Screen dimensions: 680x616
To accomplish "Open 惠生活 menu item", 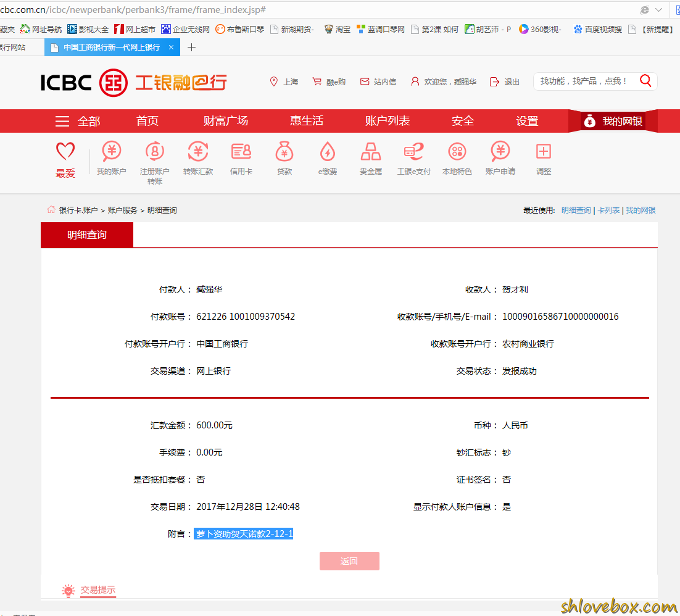I will (x=307, y=121).
